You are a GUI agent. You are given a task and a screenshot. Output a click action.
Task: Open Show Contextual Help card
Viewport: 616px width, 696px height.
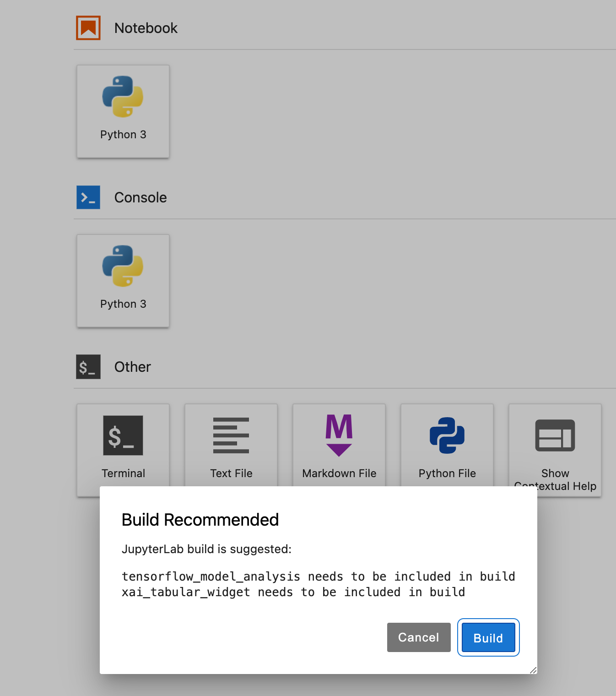coord(555,445)
